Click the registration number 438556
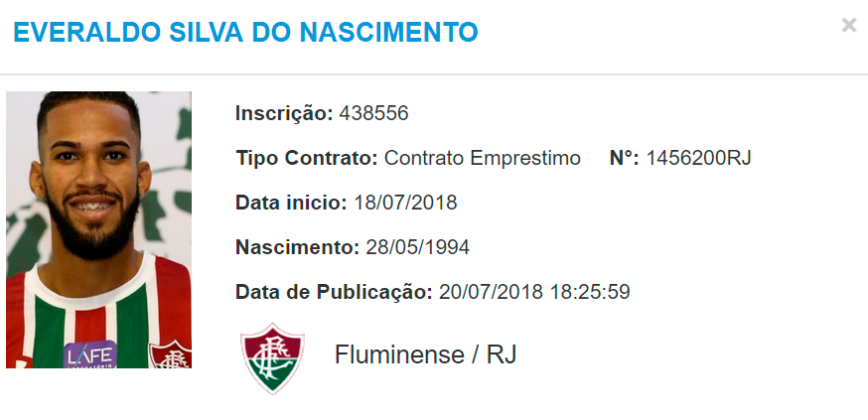The height and width of the screenshot is (420, 868). (x=373, y=113)
